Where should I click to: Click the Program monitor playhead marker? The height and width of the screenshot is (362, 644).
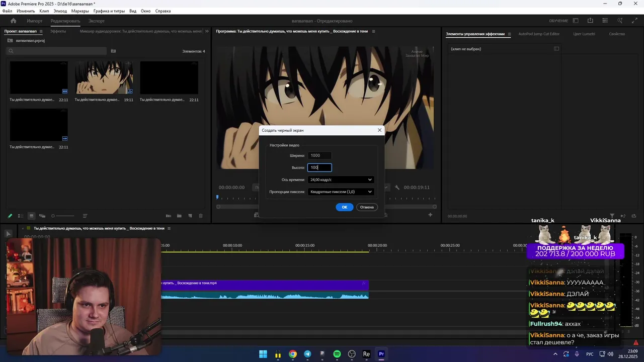217,198
